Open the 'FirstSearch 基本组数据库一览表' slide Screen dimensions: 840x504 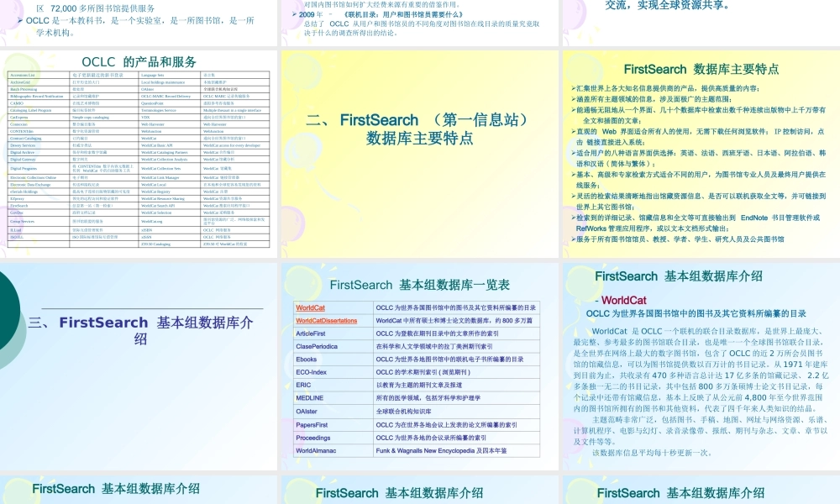pos(420,366)
